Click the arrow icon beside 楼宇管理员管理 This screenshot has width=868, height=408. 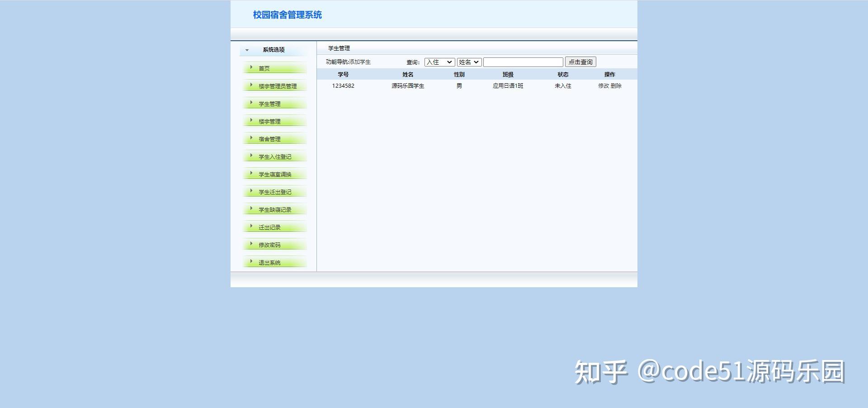point(252,85)
